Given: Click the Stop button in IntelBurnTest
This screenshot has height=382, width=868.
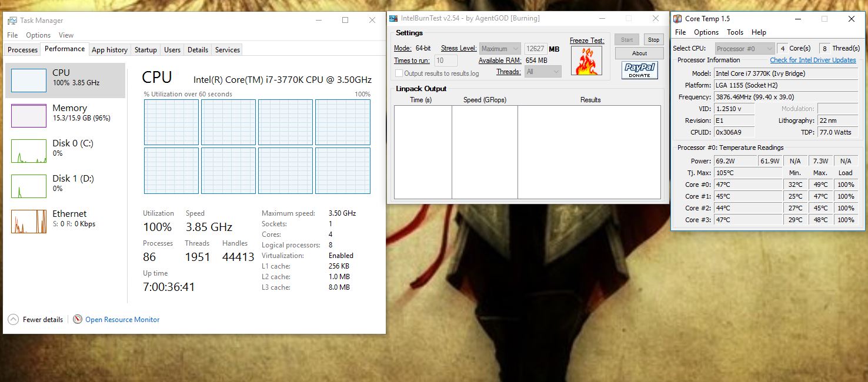Looking at the screenshot, I should click(653, 39).
